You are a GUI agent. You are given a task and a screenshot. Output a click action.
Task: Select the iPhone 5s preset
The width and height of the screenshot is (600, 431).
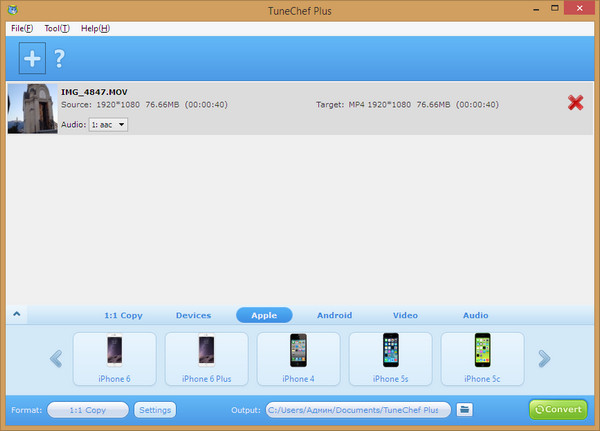tap(390, 359)
